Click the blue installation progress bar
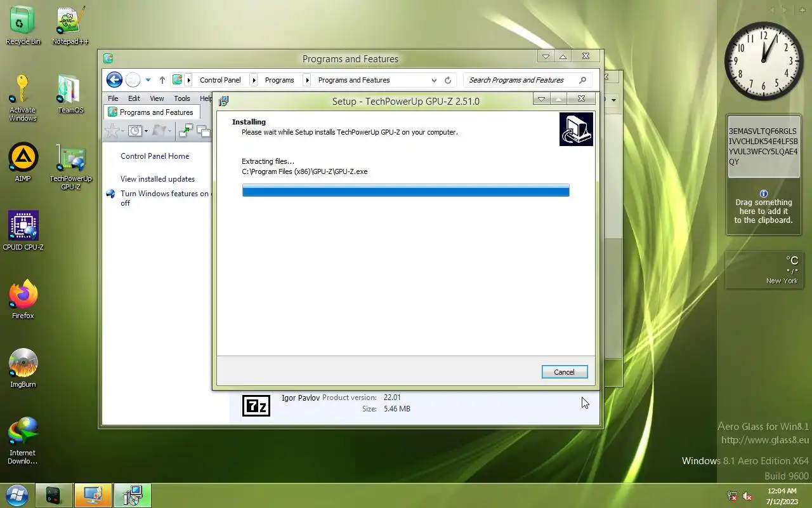This screenshot has width=812, height=508. [406, 190]
